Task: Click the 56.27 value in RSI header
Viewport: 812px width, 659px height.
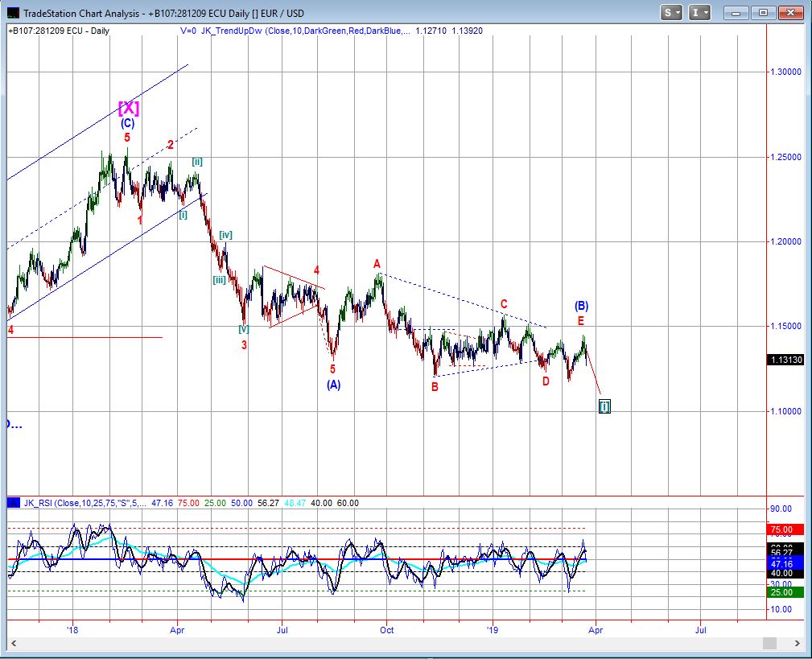Action: 268,503
